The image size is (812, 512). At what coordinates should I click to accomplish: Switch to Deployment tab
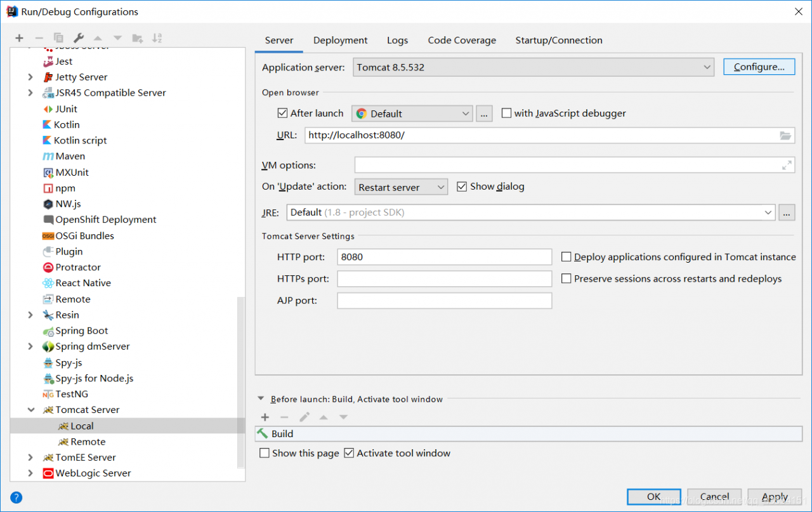click(x=341, y=40)
